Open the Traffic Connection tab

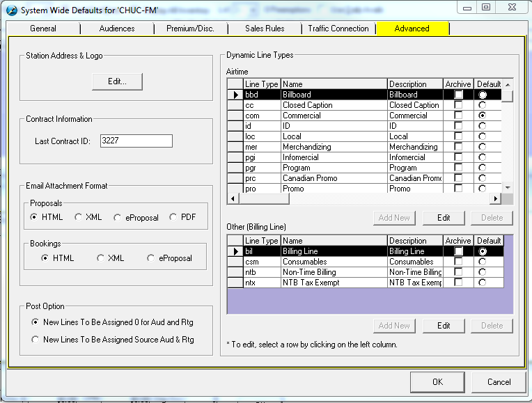point(338,29)
